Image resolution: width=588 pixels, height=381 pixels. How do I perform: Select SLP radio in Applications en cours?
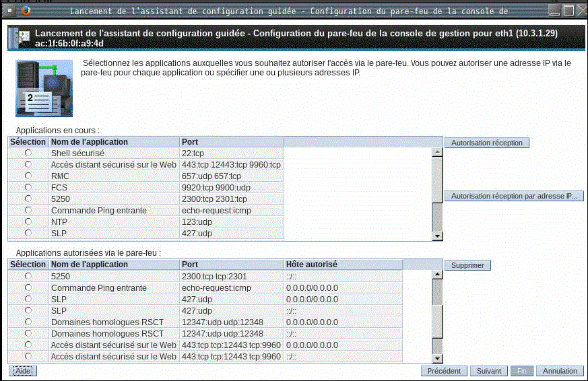28,233
